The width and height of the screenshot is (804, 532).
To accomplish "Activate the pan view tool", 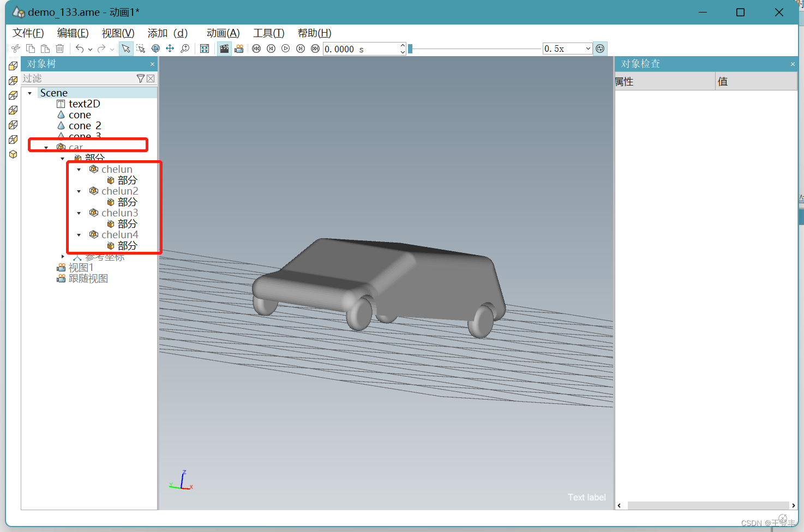I will click(170, 49).
